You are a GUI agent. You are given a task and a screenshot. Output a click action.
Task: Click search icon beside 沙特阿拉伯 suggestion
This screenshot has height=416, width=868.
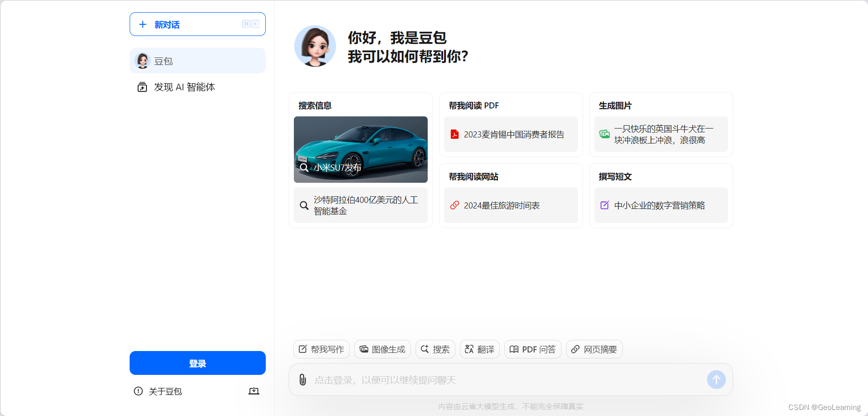[x=304, y=205]
